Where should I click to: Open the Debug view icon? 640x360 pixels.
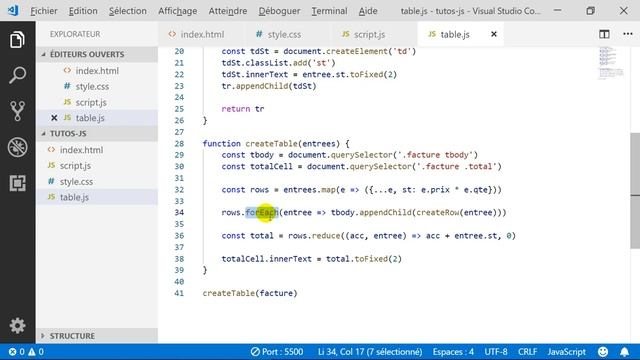pos(17,147)
